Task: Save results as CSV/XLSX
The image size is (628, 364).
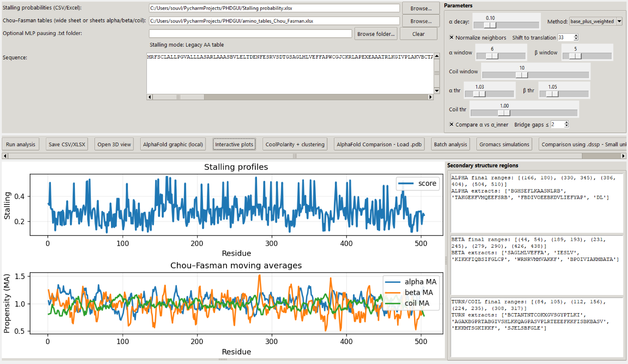Action: 67,144
